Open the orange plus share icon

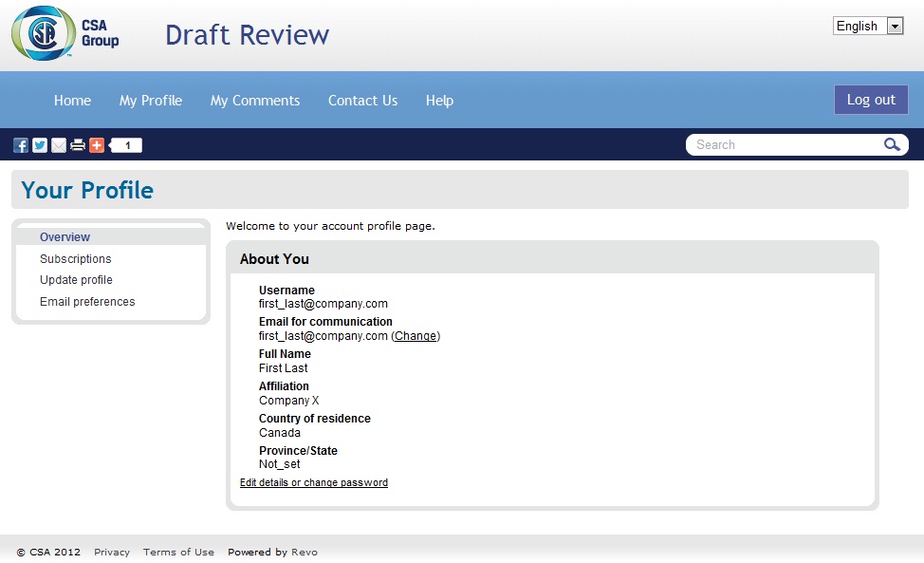tap(97, 145)
